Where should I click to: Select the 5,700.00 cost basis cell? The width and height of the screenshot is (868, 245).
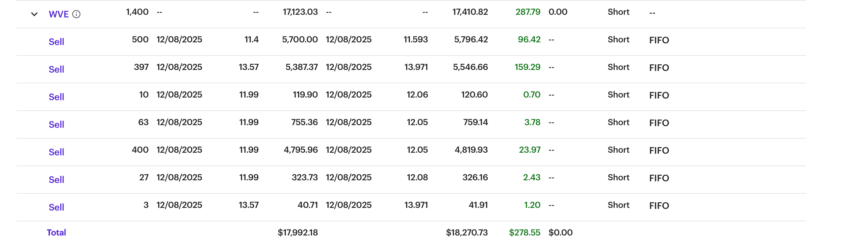tap(299, 39)
